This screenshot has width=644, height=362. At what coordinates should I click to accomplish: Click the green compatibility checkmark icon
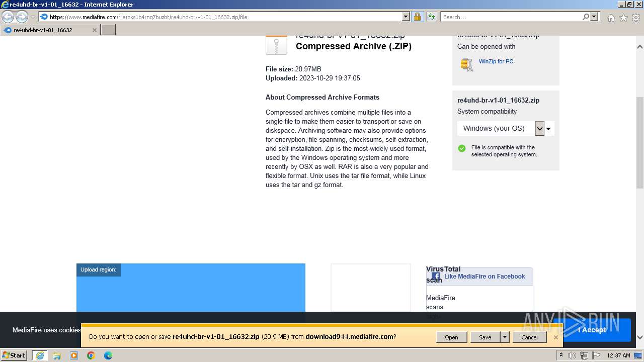point(462,148)
